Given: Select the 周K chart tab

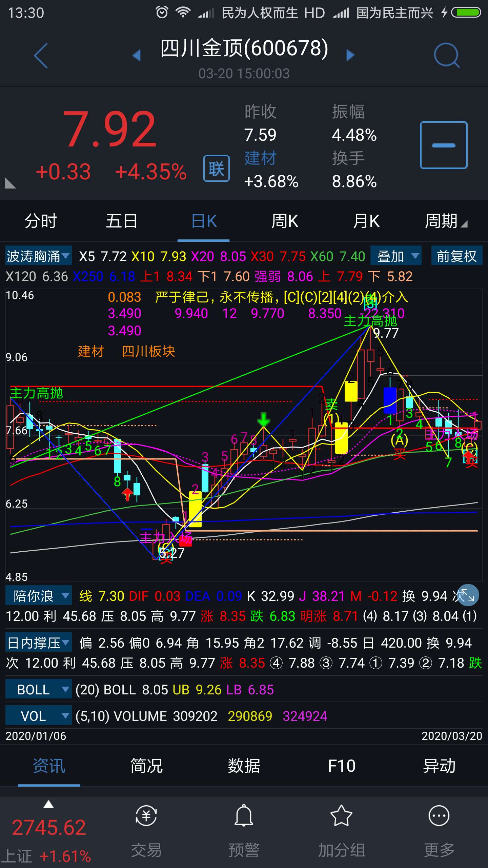Looking at the screenshot, I should (285, 221).
